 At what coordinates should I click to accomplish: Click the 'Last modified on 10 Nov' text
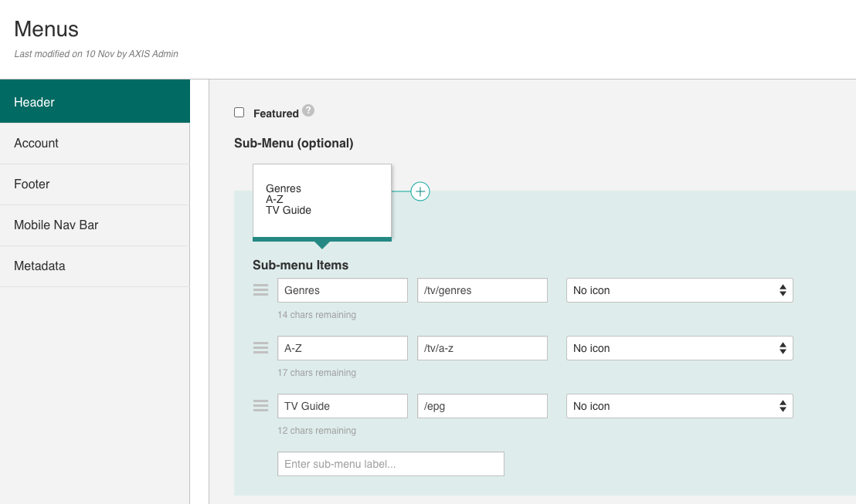pyautogui.click(x=64, y=54)
